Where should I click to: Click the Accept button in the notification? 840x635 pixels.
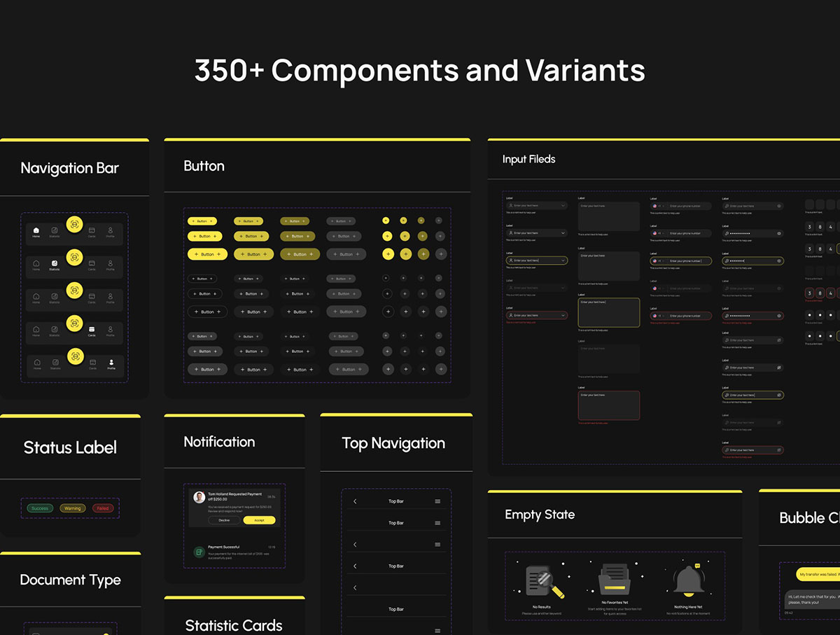point(259,520)
